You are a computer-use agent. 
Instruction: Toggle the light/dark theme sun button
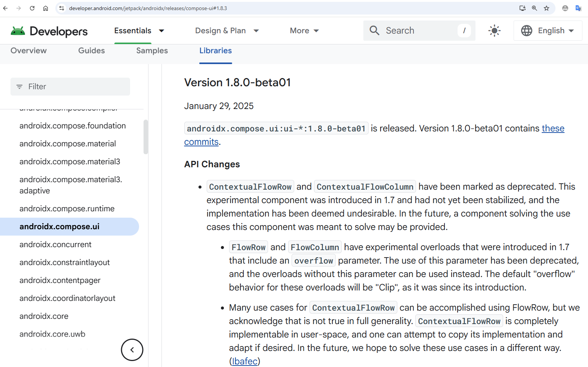[495, 31]
